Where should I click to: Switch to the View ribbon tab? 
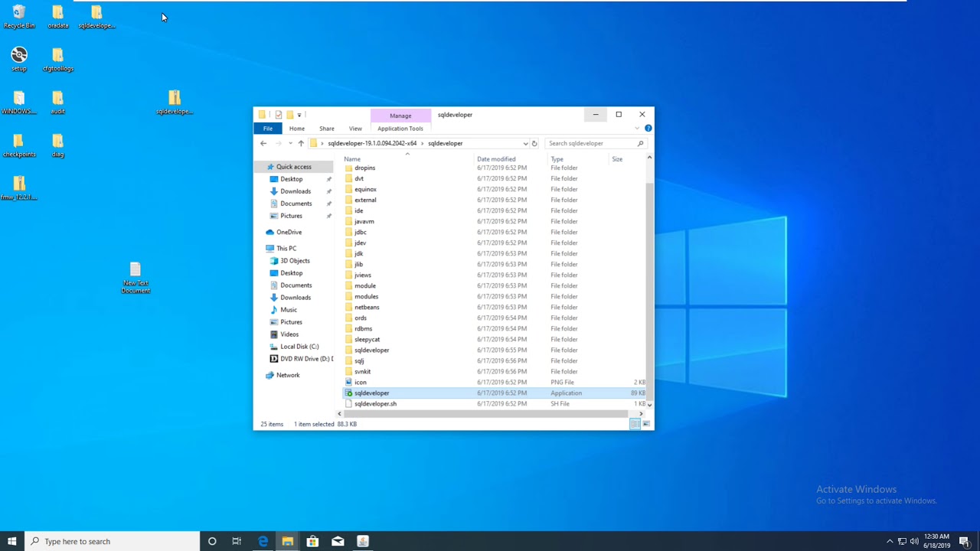point(355,129)
